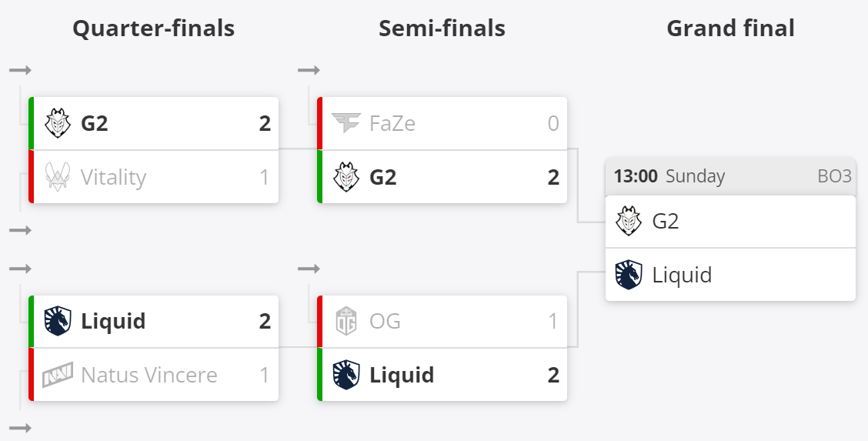The height and width of the screenshot is (441, 868).
Task: Click the FaZe logo in the semi-finals
Action: [x=346, y=123]
